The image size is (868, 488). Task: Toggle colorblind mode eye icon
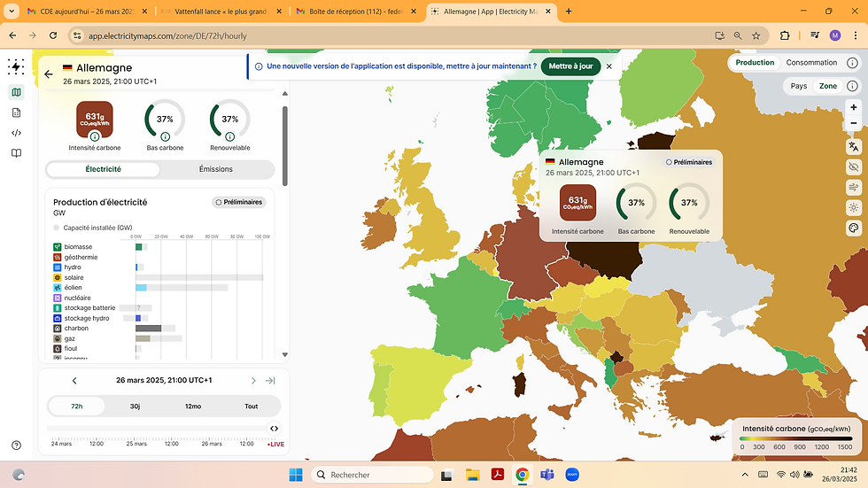[x=854, y=167]
